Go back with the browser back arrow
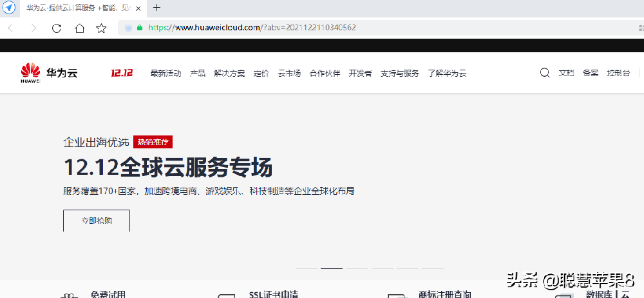 [x=11, y=28]
